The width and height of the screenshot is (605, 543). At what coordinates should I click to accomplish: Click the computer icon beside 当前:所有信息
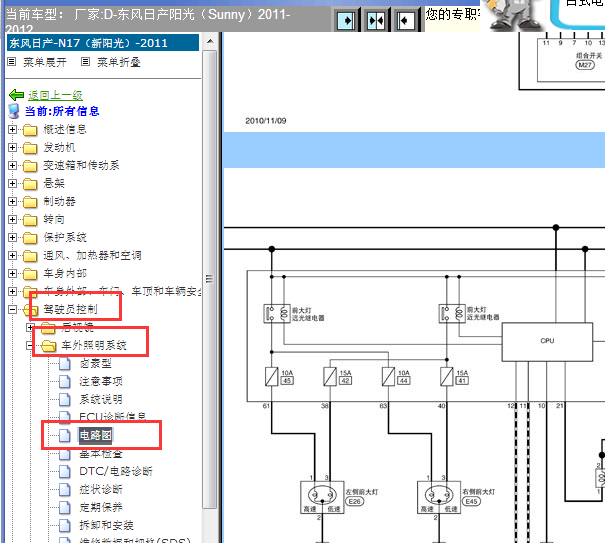click(x=14, y=111)
